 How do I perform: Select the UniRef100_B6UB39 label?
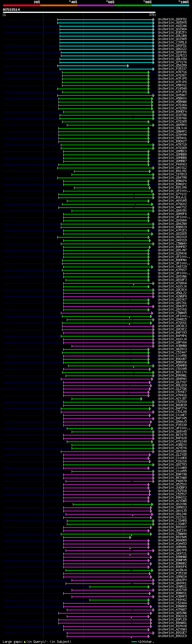(x=172, y=405)
